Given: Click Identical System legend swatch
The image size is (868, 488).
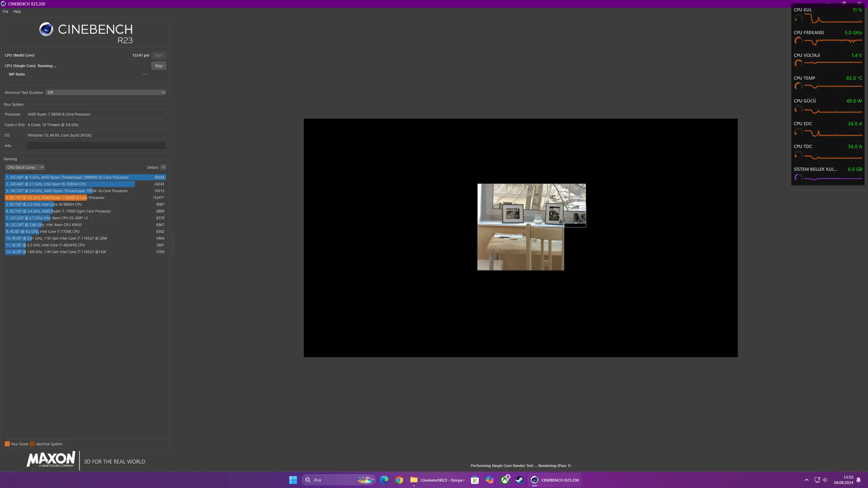Looking at the screenshot, I should 32,444.
